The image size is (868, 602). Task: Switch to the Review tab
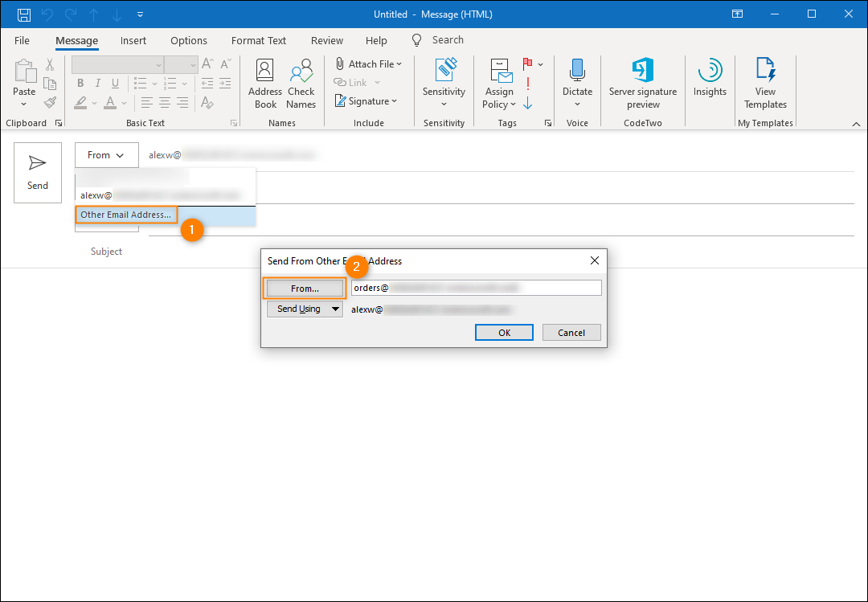[x=327, y=40]
